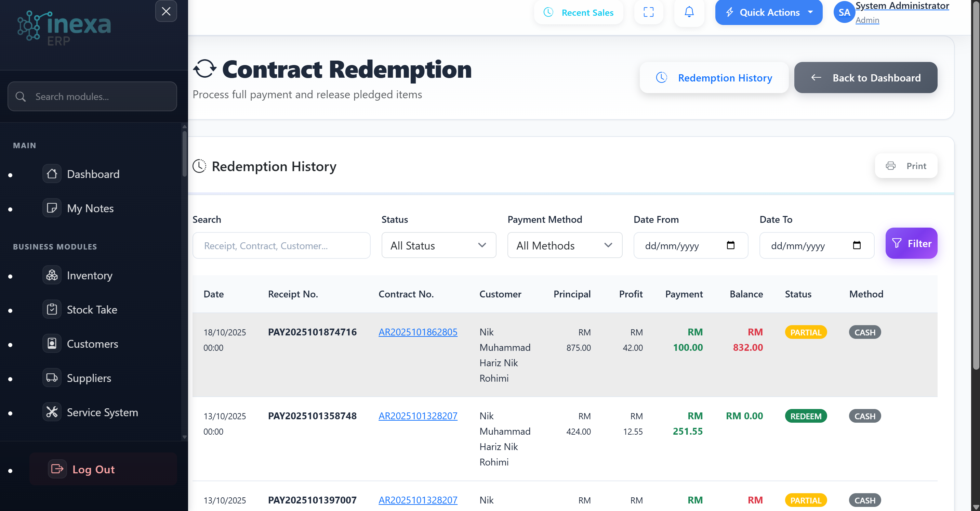The image size is (980, 511).
Task: Click the Print button
Action: 906,166
